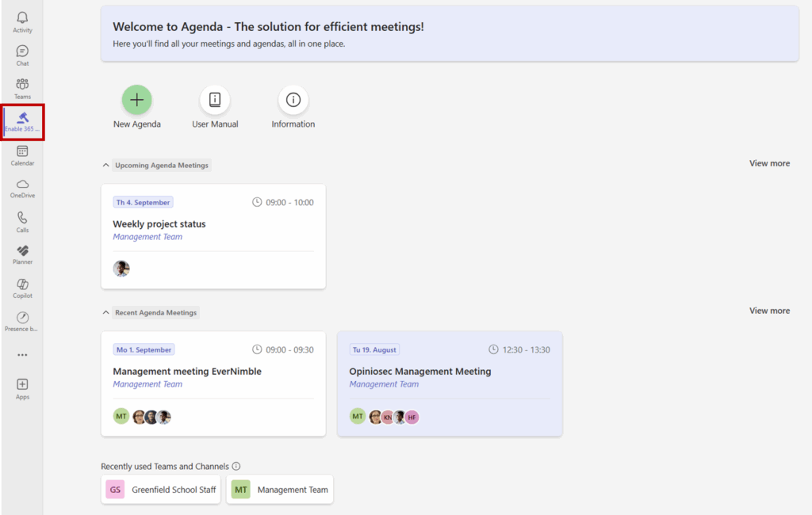Open the User Manual

(214, 100)
